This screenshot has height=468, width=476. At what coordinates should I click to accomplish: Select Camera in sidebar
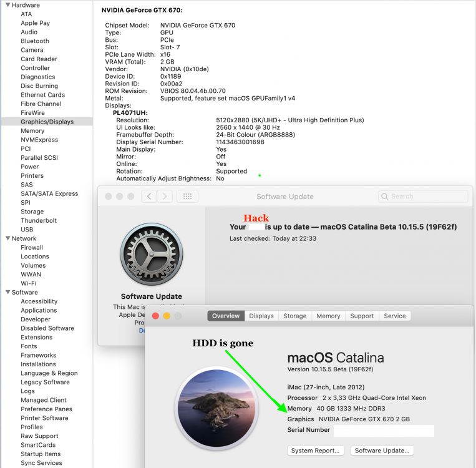pos(32,50)
